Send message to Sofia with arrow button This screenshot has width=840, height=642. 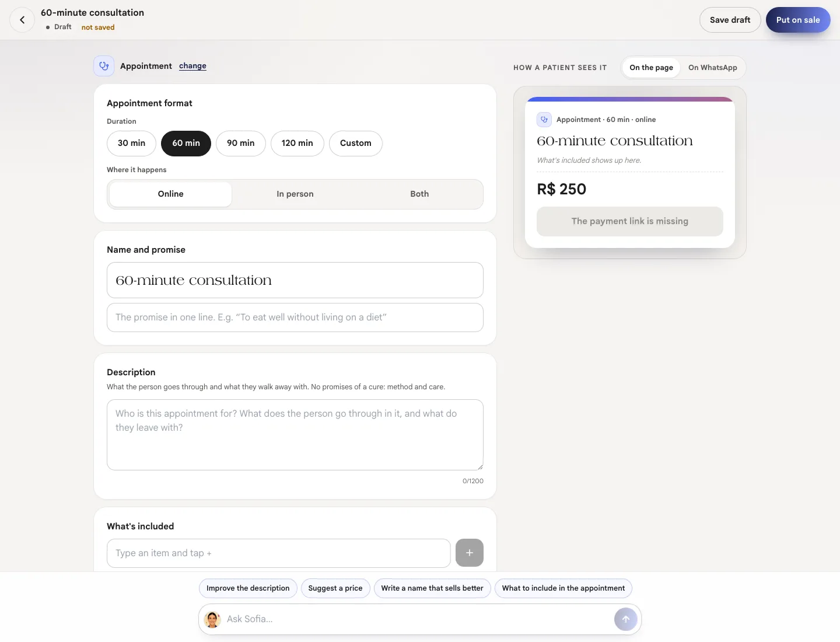(626, 619)
